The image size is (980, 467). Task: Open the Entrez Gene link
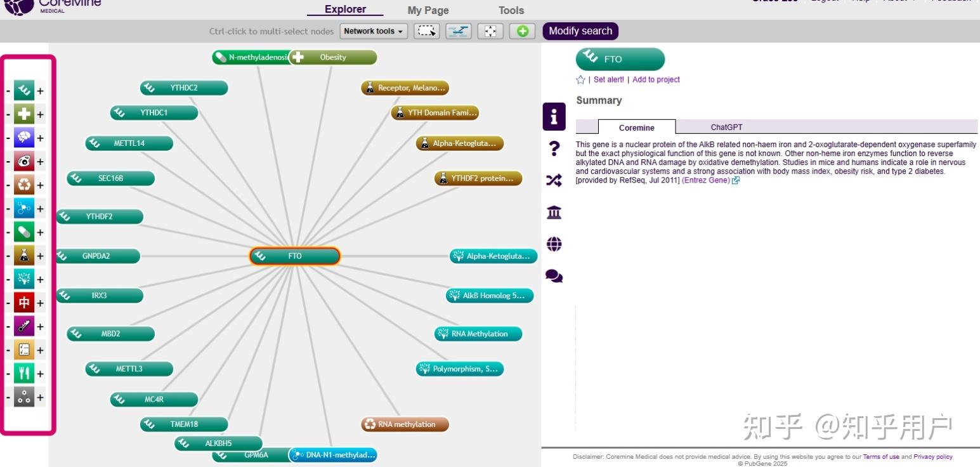(705, 181)
